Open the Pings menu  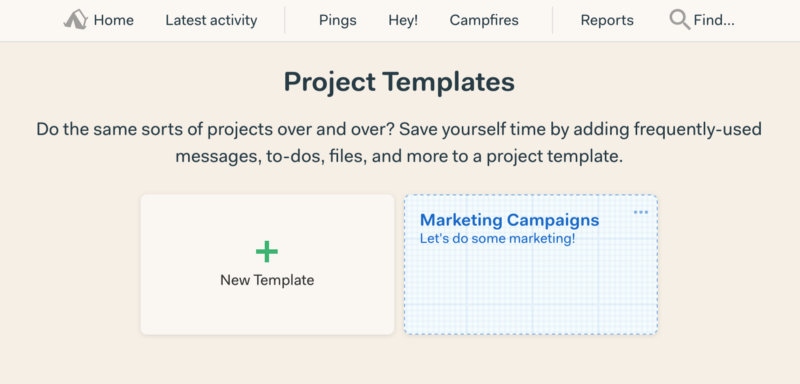point(338,20)
